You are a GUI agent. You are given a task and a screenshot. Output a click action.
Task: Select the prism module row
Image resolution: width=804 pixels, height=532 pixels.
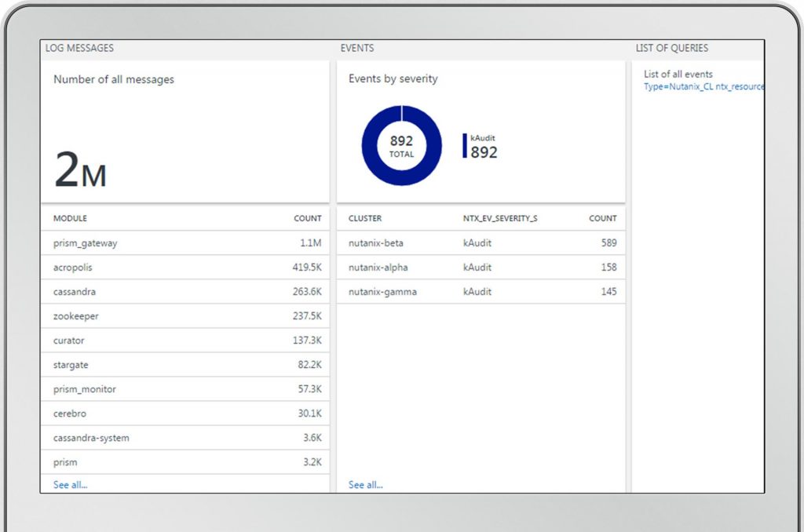pyautogui.click(x=185, y=462)
